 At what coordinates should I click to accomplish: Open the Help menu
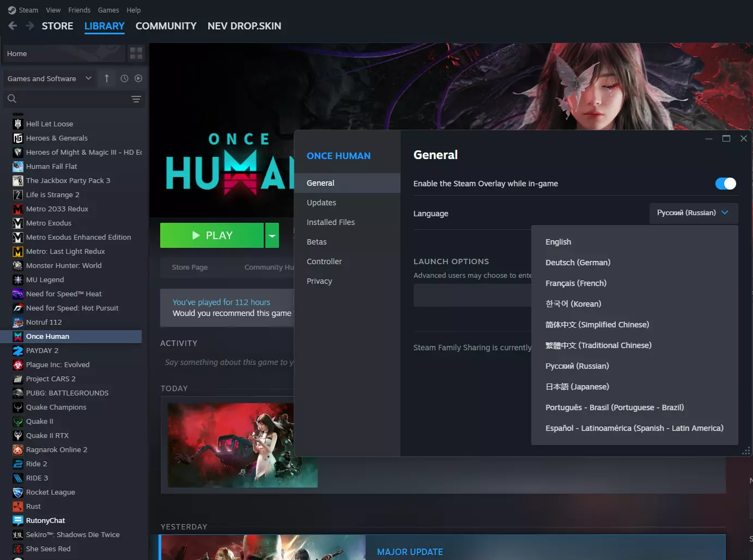[x=133, y=10]
